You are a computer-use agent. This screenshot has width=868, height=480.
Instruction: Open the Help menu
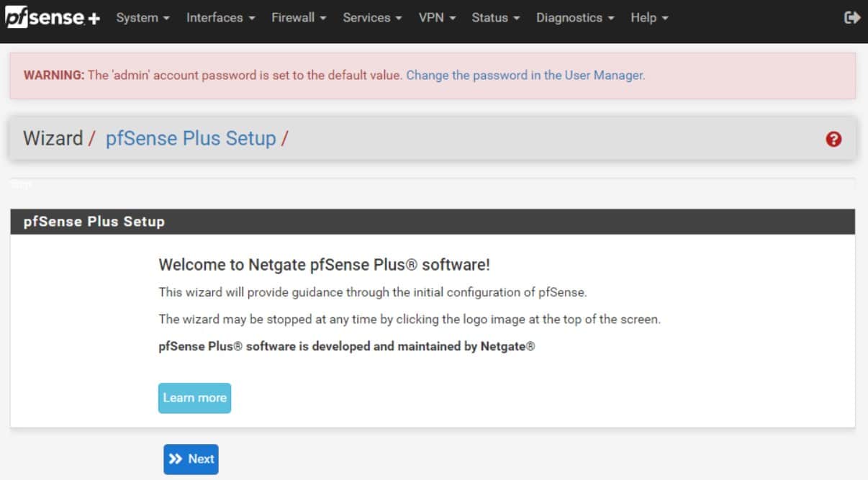coord(644,17)
